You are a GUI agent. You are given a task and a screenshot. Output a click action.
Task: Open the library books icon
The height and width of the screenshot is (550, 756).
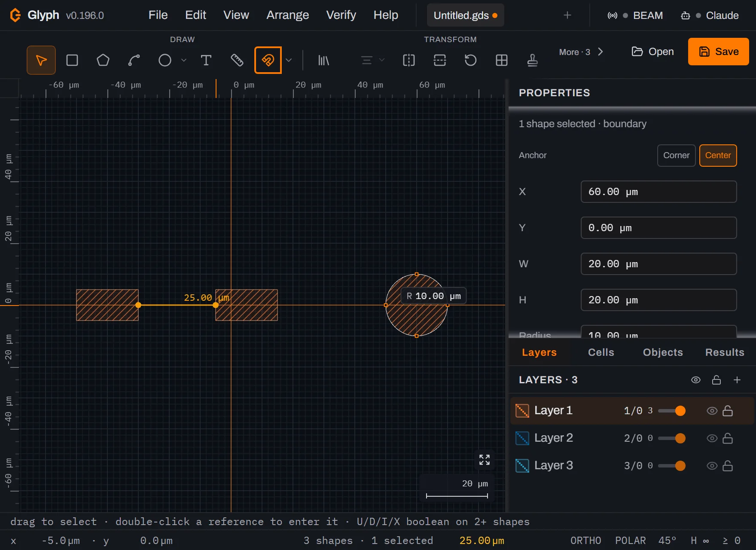(x=323, y=60)
